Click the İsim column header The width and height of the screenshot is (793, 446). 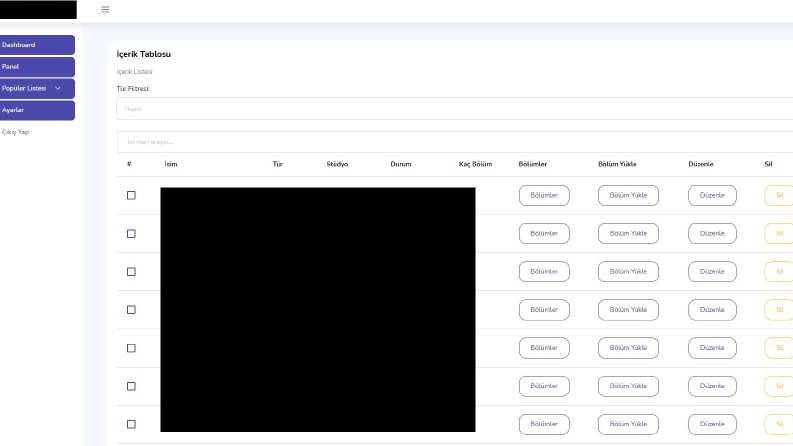click(x=171, y=164)
